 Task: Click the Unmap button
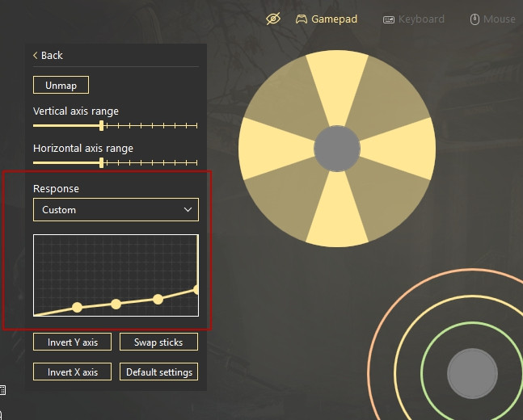point(61,85)
